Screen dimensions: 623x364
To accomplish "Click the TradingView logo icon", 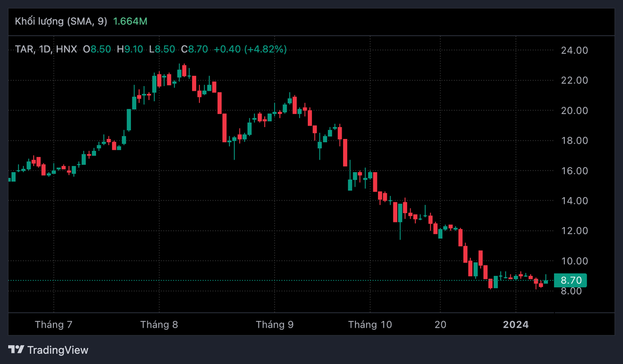I will coord(17,350).
